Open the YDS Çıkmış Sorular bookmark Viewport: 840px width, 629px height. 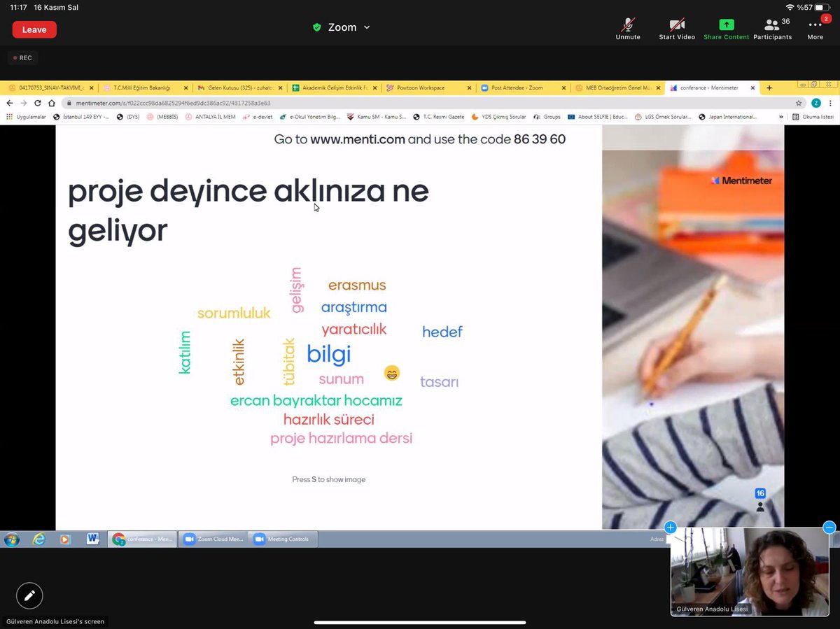pos(498,117)
